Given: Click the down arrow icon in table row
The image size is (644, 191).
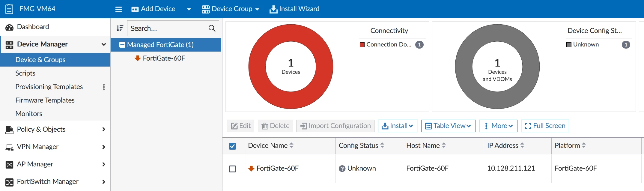Looking at the screenshot, I should click(x=251, y=169).
